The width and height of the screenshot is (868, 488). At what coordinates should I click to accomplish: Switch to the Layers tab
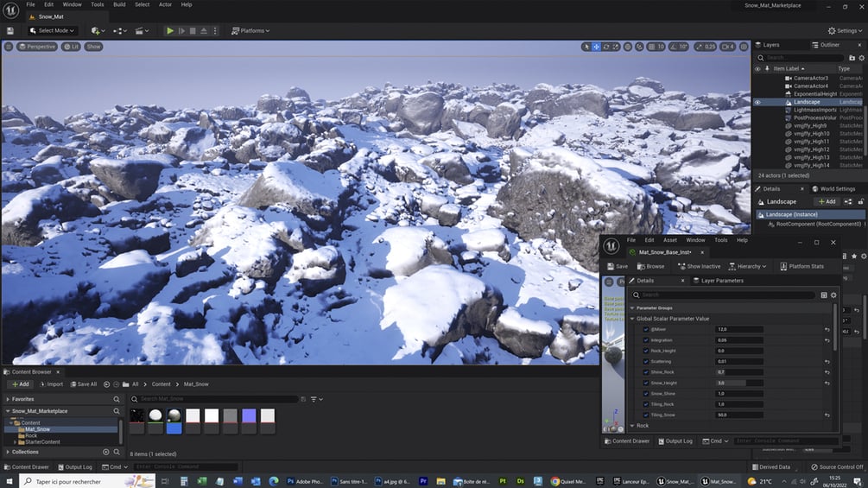pyautogui.click(x=767, y=45)
